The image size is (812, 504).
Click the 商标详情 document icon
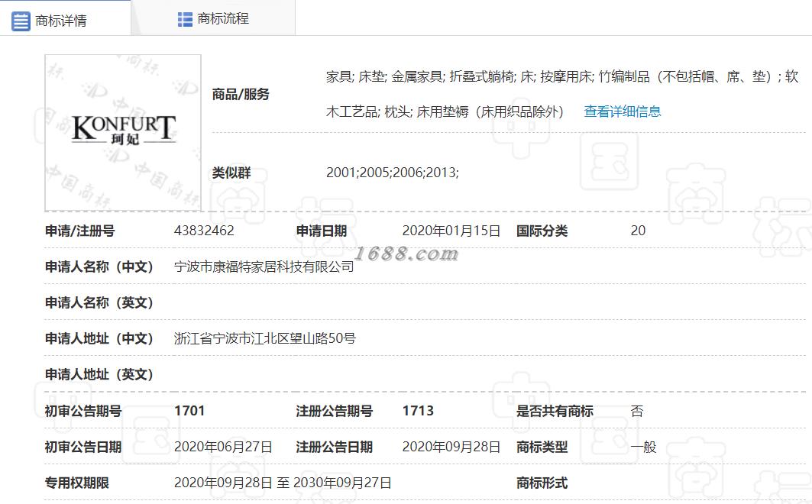click(x=21, y=21)
